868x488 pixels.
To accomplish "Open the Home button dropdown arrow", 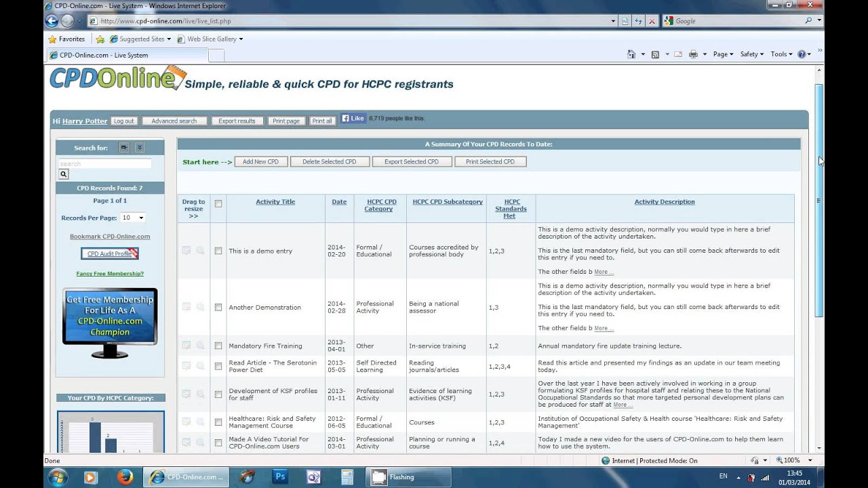I will 642,54.
